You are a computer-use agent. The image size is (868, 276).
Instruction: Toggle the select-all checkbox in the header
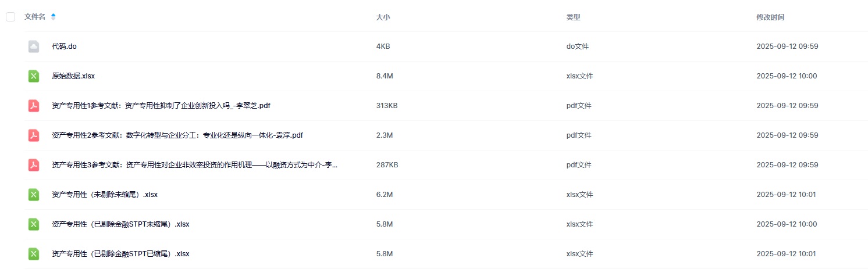click(10, 17)
